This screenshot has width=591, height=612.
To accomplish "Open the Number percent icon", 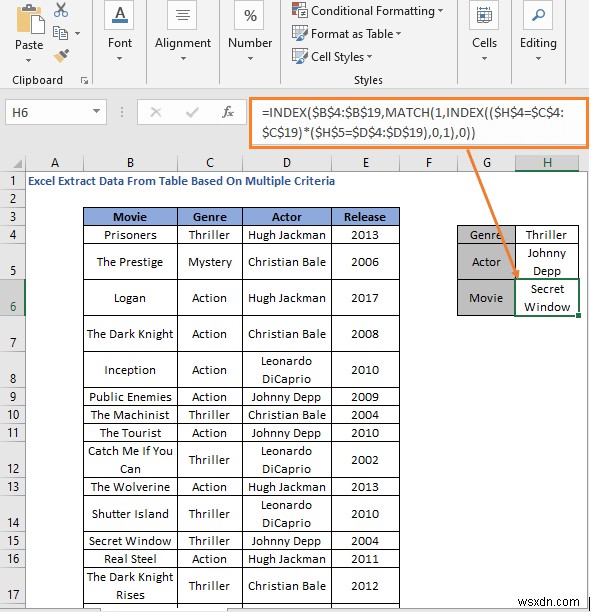I will (x=250, y=15).
